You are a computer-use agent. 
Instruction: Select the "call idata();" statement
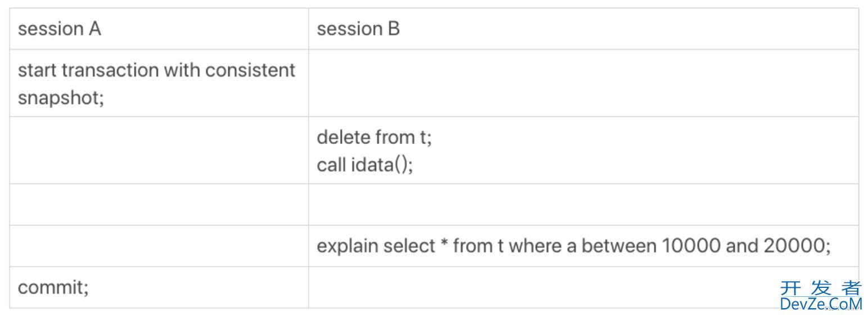tap(365, 165)
